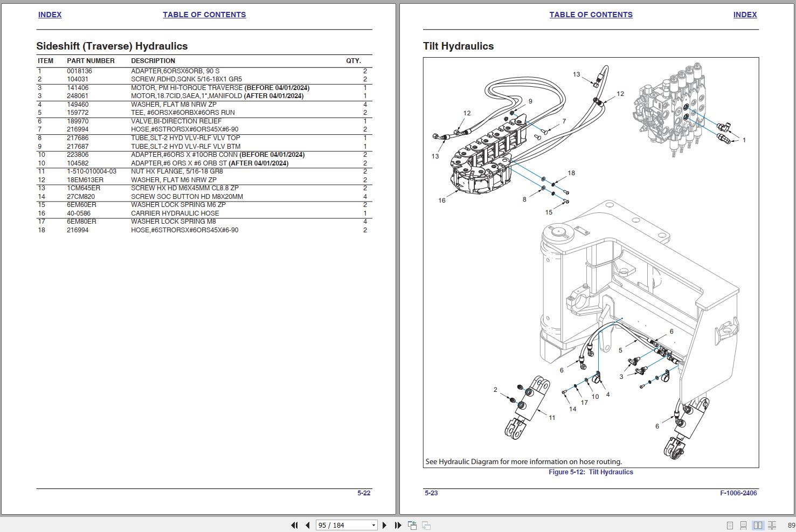Select part number 217686

coord(78,138)
